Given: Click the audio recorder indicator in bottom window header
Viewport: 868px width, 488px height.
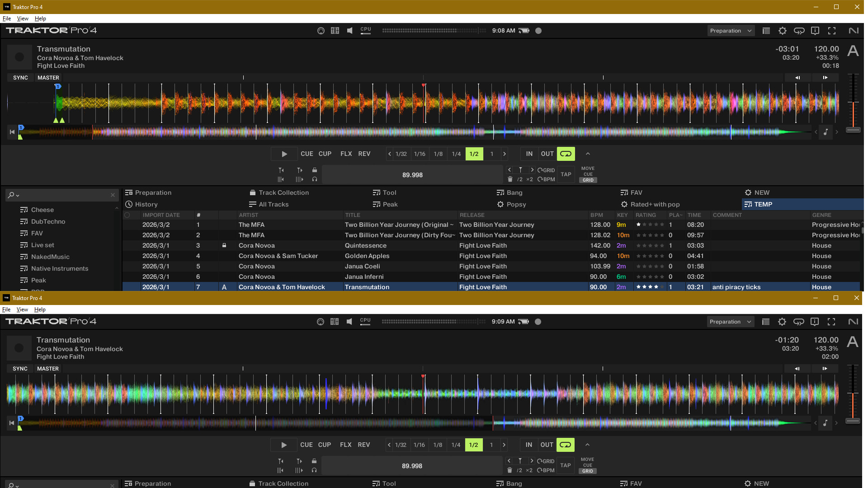Looking at the screenshot, I should (x=538, y=322).
